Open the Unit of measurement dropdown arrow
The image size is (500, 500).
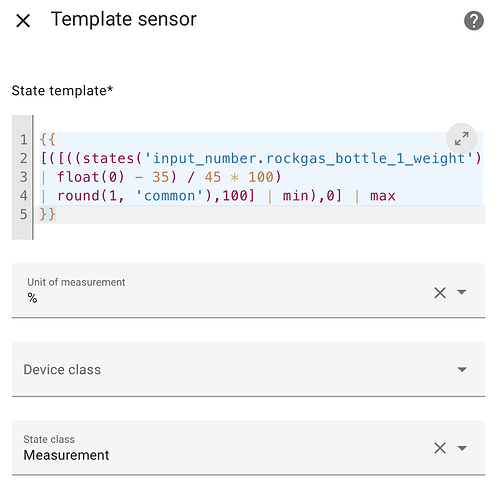pyautogui.click(x=462, y=292)
